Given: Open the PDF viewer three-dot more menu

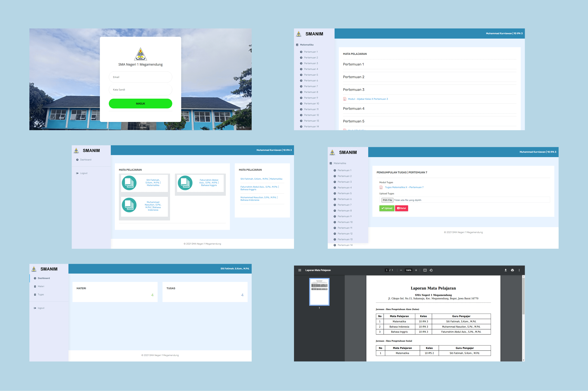Looking at the screenshot, I should click(x=519, y=270).
